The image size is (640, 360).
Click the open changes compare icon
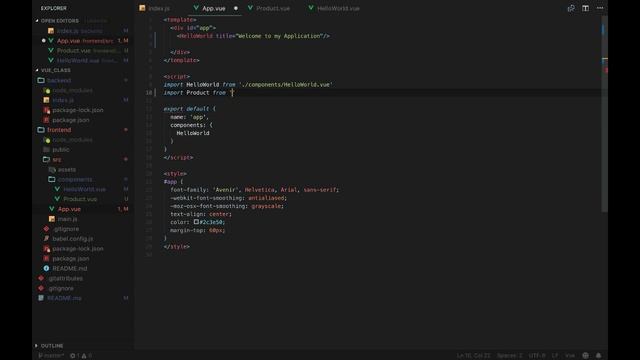pyautogui.click(x=571, y=8)
